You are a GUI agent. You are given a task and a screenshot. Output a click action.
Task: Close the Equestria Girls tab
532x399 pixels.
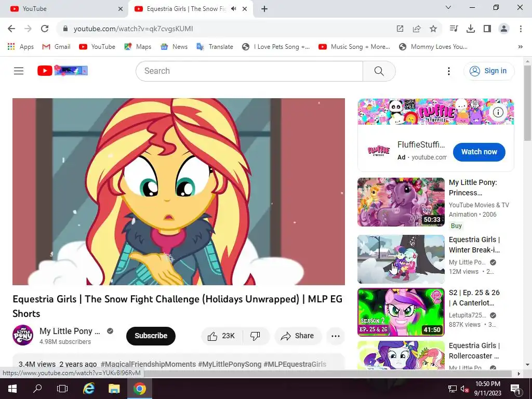245,9
